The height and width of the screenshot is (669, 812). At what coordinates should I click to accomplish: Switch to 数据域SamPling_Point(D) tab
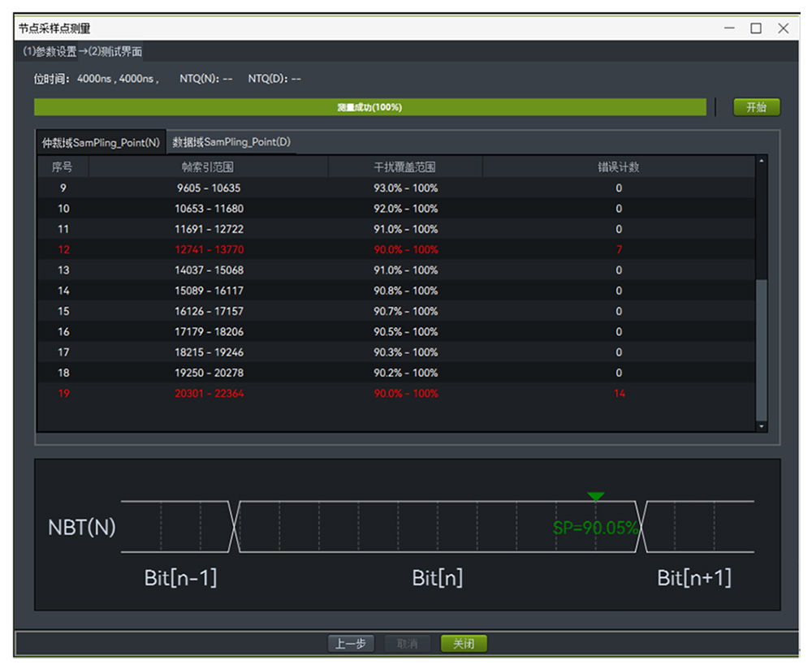coord(231,142)
